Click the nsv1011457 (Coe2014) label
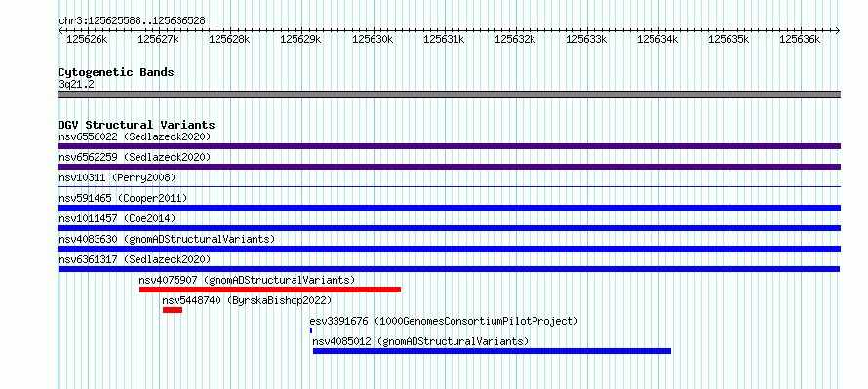Screen dimensions: 868x389 tap(117, 218)
